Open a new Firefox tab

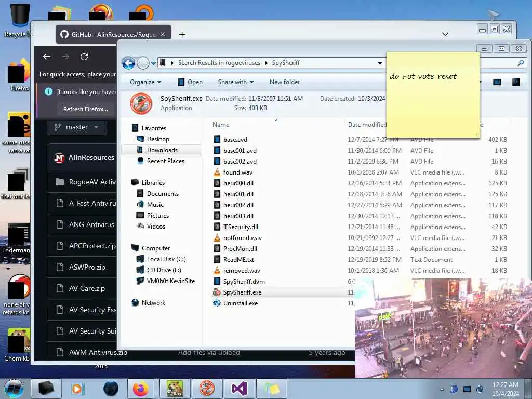tap(182, 34)
